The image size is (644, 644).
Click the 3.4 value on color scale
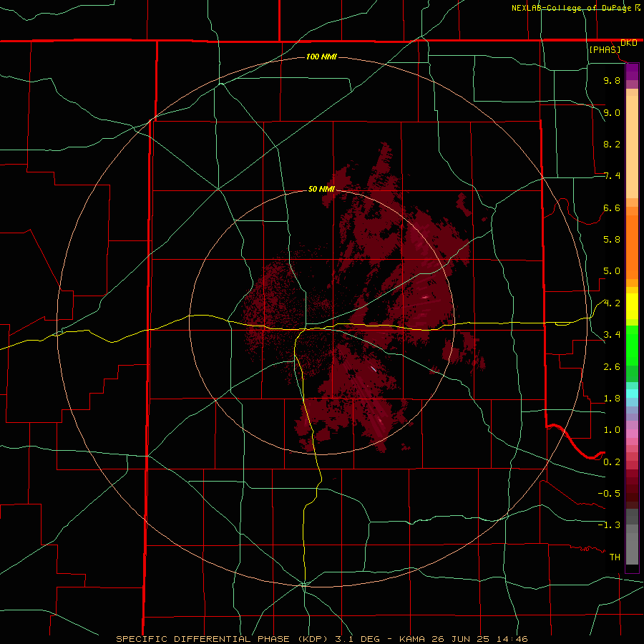click(612, 335)
